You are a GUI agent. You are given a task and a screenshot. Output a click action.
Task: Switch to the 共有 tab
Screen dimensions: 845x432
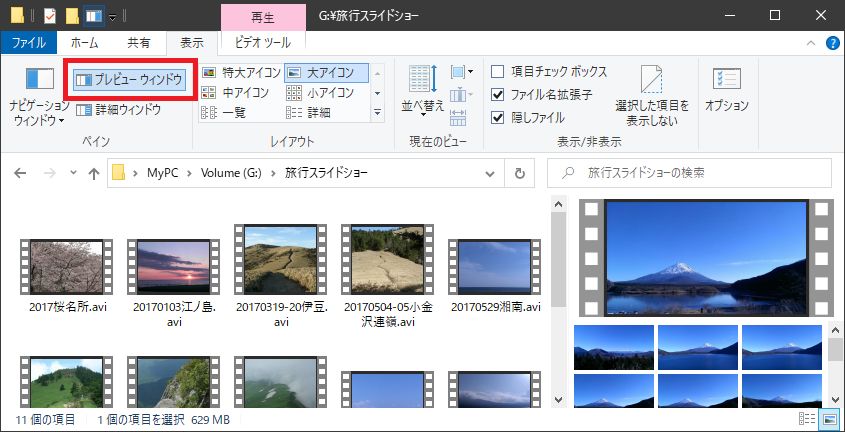138,43
